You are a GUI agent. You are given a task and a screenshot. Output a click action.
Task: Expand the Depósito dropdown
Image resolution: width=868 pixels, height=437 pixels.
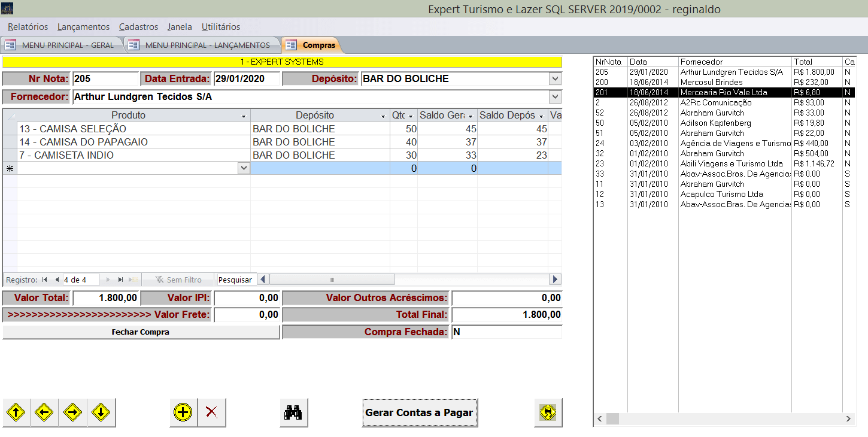tap(555, 79)
